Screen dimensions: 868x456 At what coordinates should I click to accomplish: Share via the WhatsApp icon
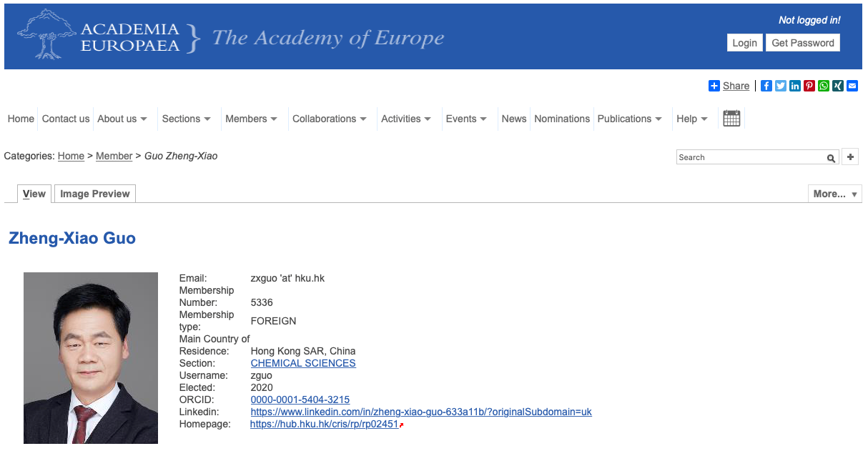(823, 86)
